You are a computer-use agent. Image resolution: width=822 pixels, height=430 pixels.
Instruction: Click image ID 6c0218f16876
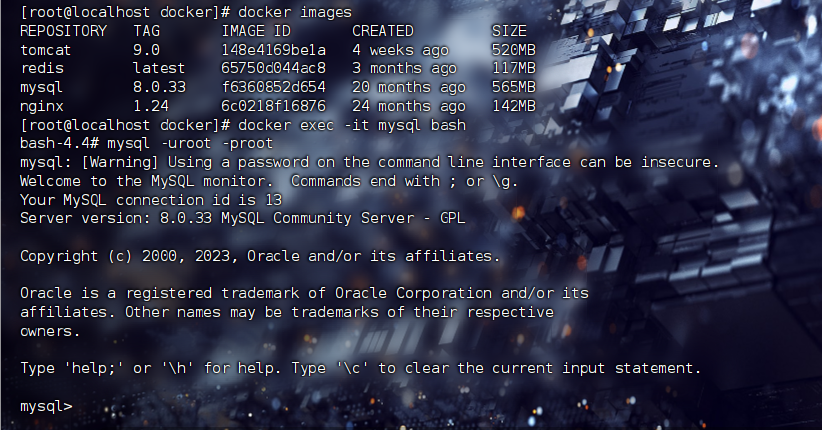[x=274, y=106]
